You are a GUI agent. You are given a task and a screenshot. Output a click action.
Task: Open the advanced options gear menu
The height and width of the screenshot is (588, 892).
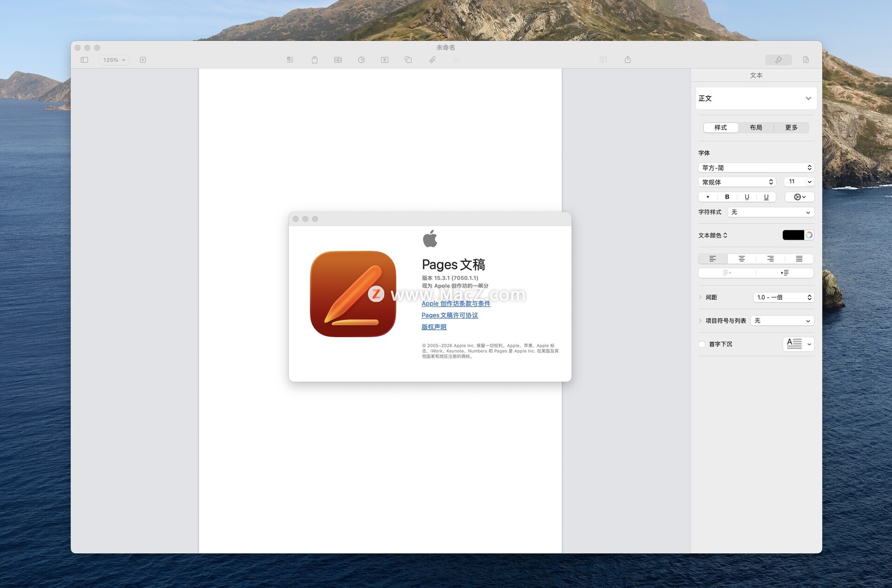point(800,197)
